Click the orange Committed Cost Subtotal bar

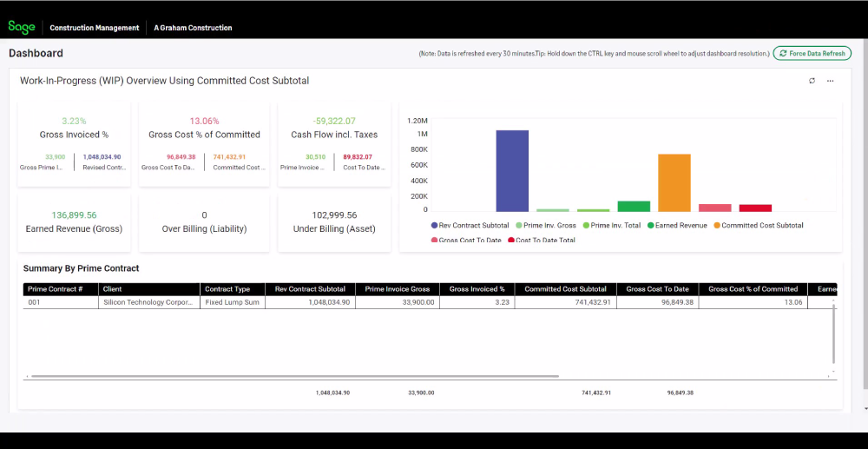coord(674,182)
